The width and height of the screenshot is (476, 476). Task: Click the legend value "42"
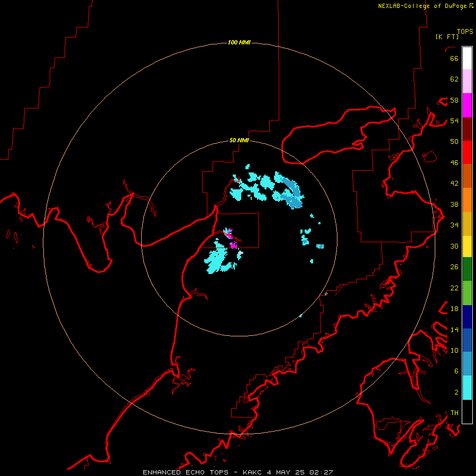click(x=454, y=184)
